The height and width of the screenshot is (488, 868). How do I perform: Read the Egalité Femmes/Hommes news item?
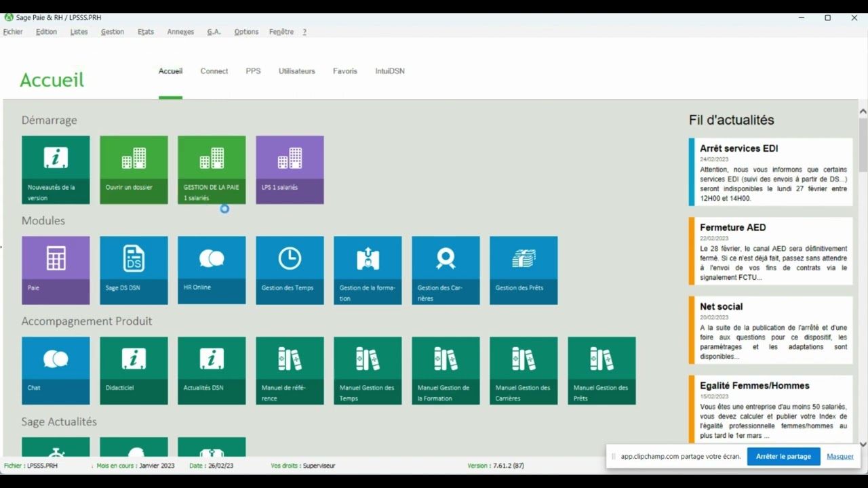tap(770, 409)
